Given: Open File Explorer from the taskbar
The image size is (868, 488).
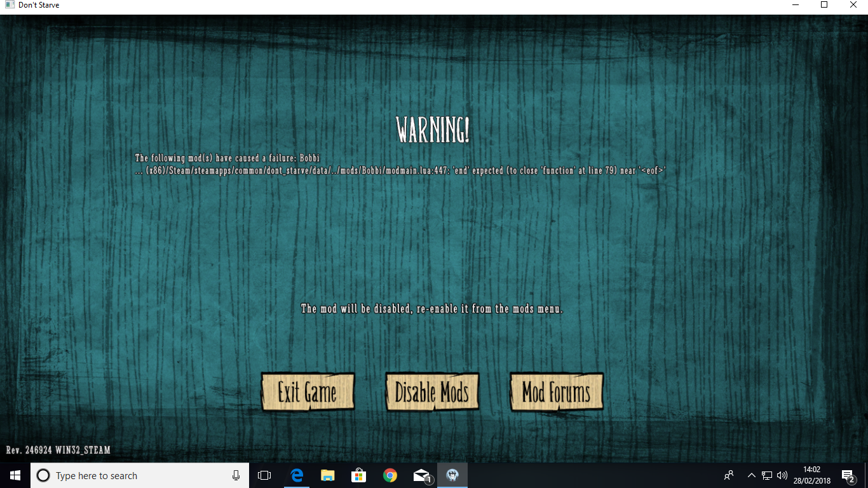Looking at the screenshot, I should pos(327,475).
